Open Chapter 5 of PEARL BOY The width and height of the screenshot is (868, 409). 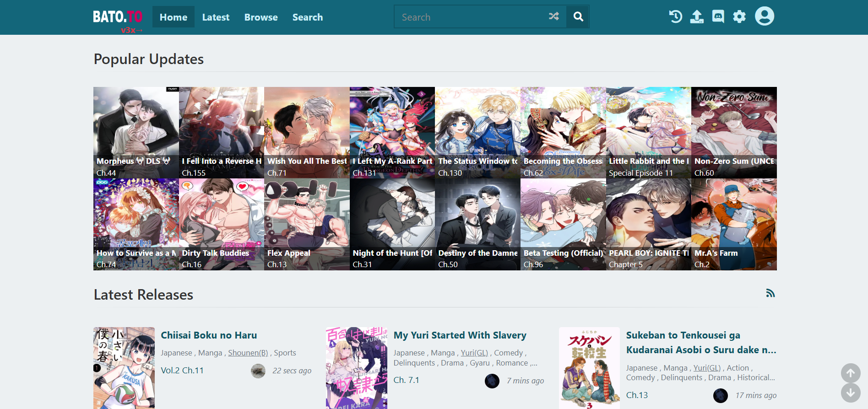[626, 264]
